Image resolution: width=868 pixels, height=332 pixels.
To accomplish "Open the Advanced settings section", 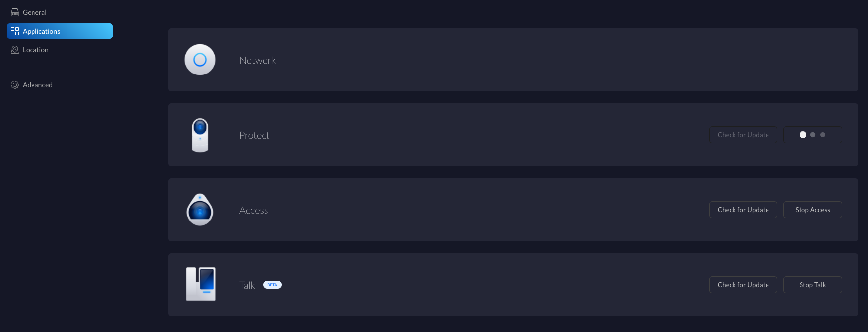I will pyautogui.click(x=37, y=85).
